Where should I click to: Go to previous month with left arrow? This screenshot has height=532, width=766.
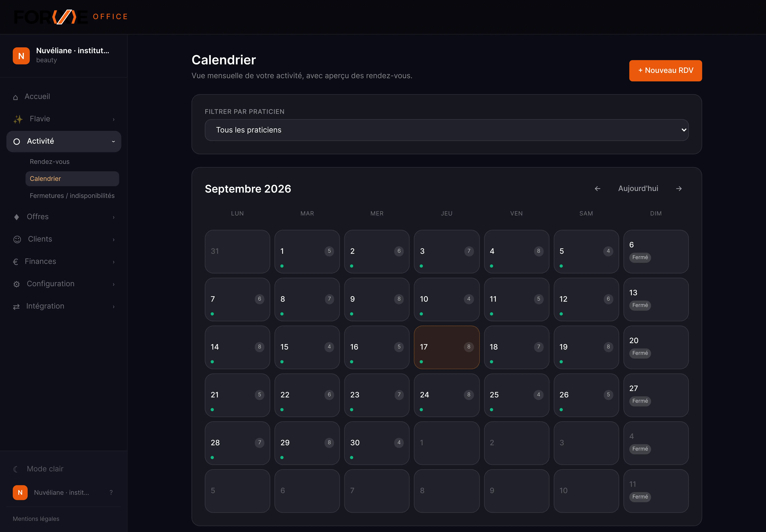pos(597,189)
